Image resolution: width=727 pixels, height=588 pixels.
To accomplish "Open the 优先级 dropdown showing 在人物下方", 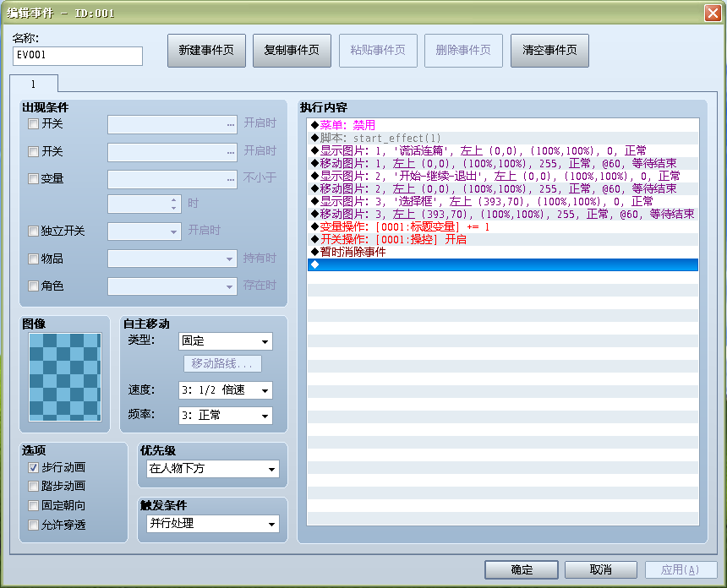I will (213, 469).
